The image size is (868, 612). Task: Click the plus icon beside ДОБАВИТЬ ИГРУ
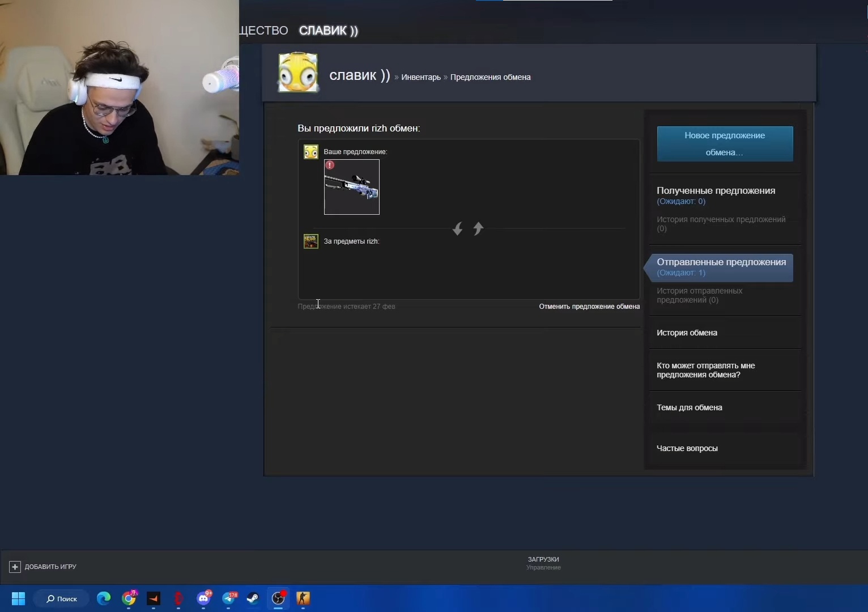(x=15, y=567)
